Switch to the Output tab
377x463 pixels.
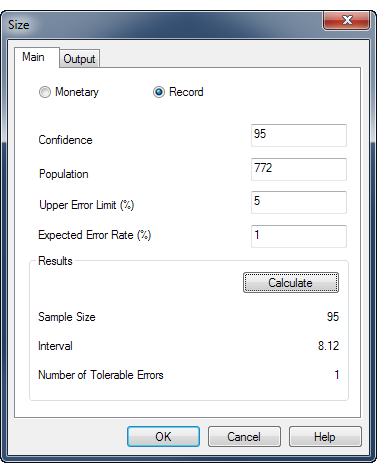coord(79,59)
